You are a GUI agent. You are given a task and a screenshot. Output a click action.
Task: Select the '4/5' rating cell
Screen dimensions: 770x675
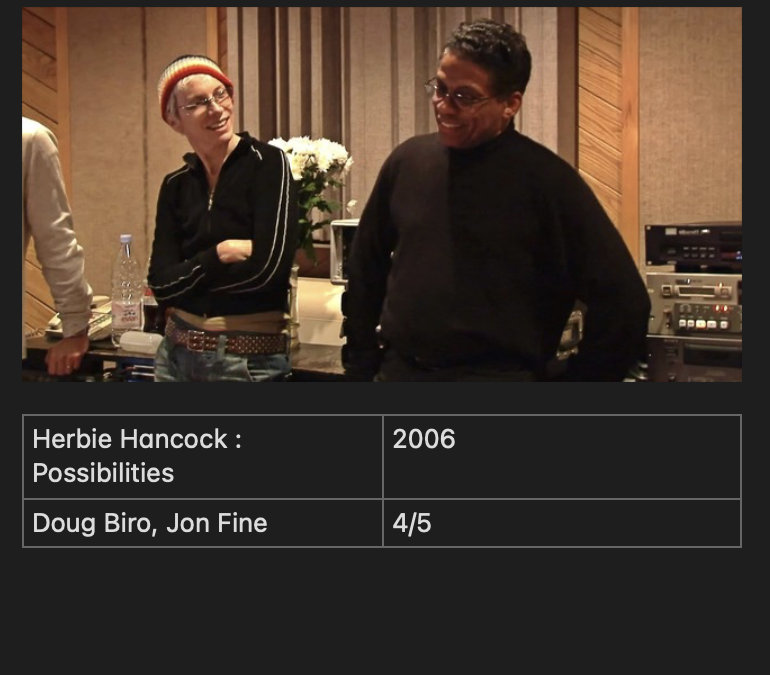click(x=562, y=523)
